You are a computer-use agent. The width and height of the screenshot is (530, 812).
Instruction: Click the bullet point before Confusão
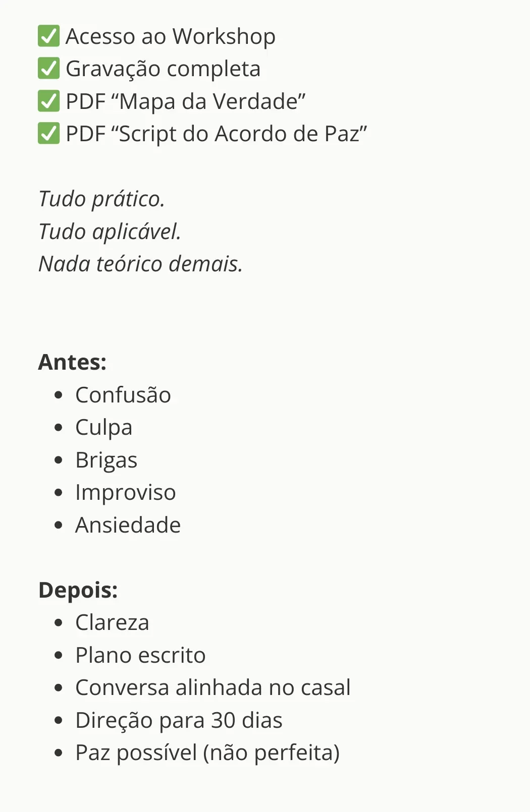(59, 395)
